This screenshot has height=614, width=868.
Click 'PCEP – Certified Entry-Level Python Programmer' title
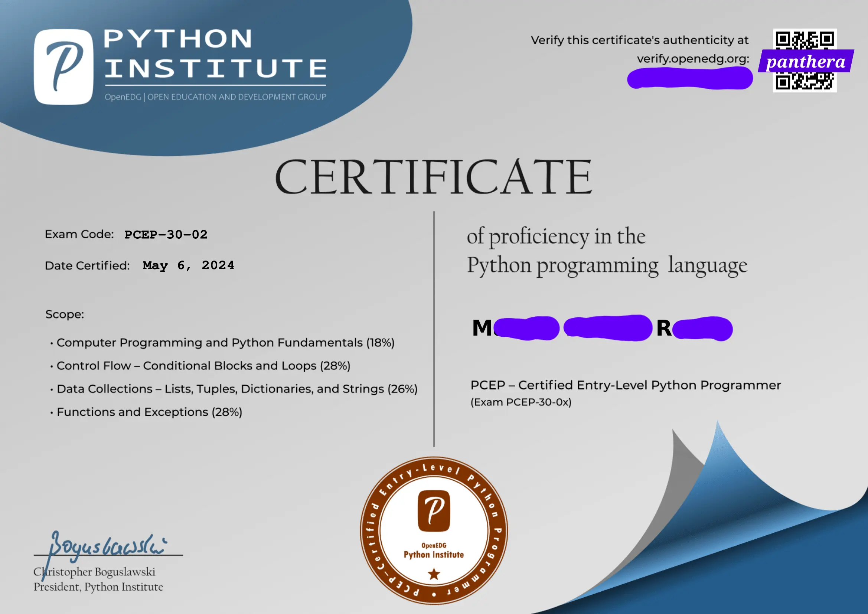(626, 385)
